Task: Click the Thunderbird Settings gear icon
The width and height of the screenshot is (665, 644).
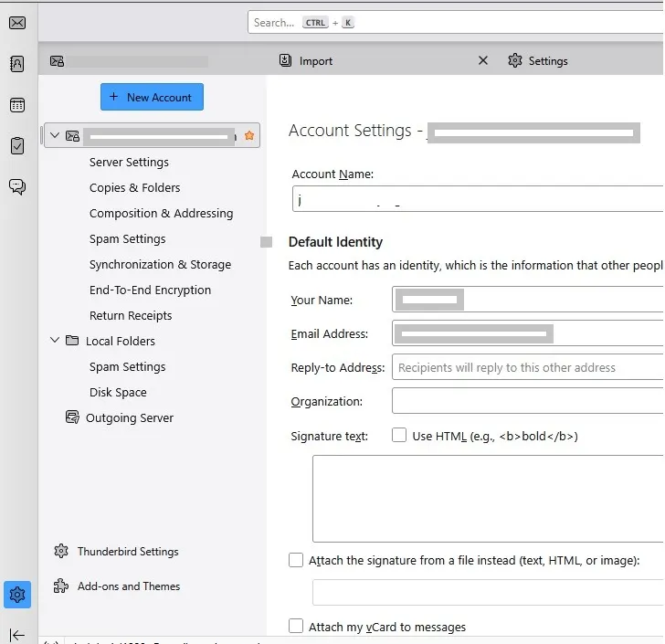Action: [x=61, y=551]
